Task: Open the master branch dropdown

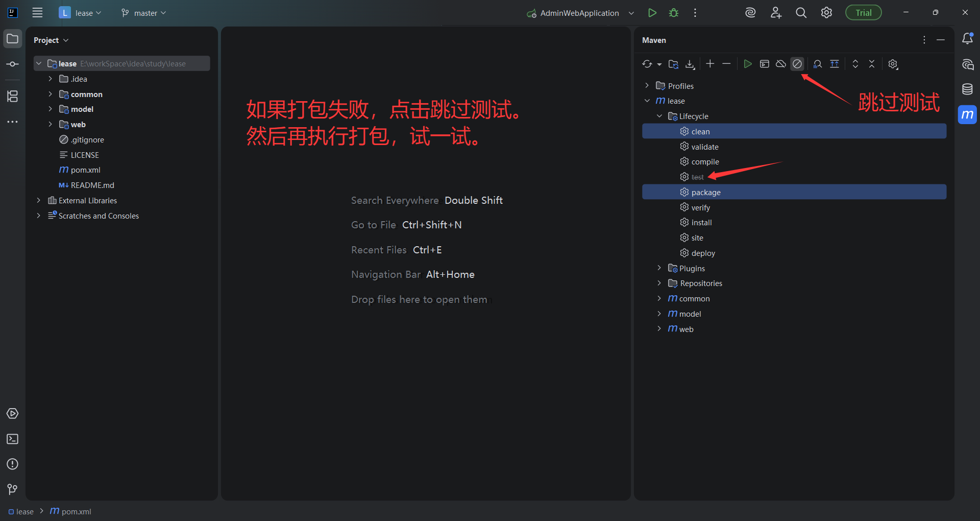Action: 144,13
